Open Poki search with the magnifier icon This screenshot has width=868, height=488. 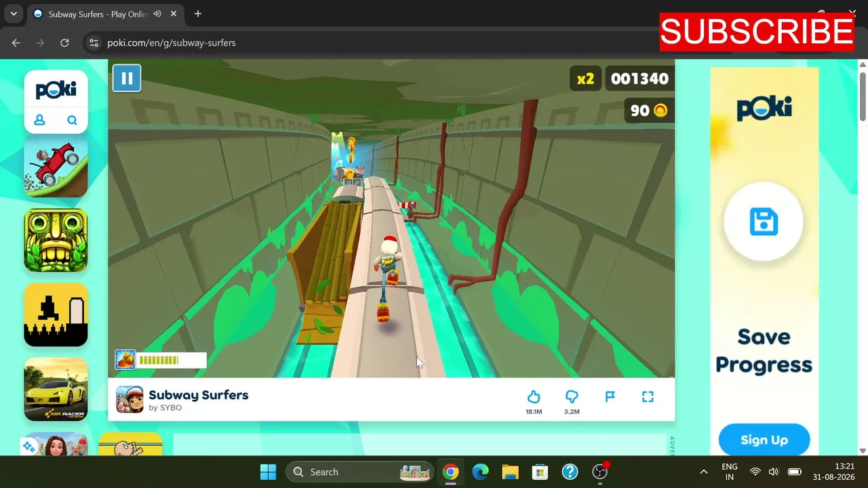tap(72, 121)
